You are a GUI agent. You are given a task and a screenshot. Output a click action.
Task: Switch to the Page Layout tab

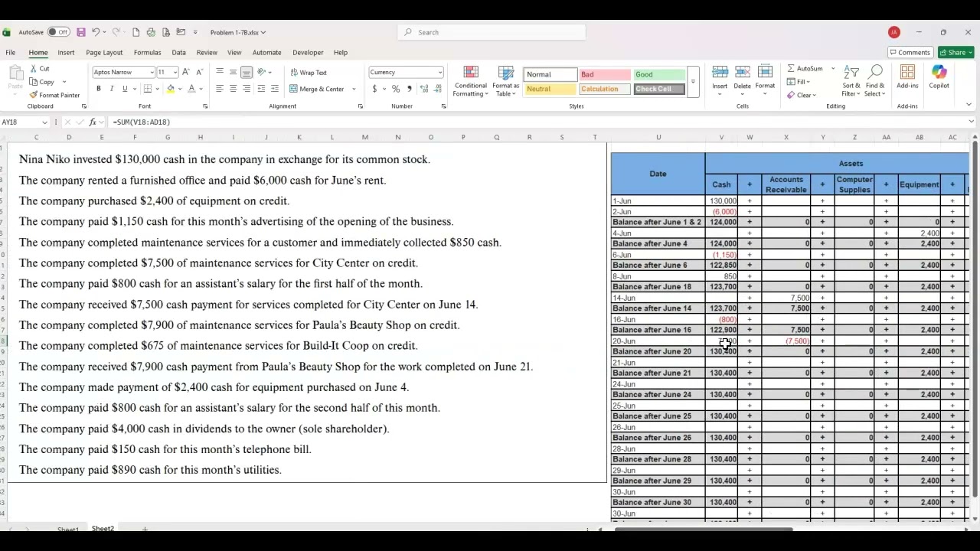[x=104, y=53]
